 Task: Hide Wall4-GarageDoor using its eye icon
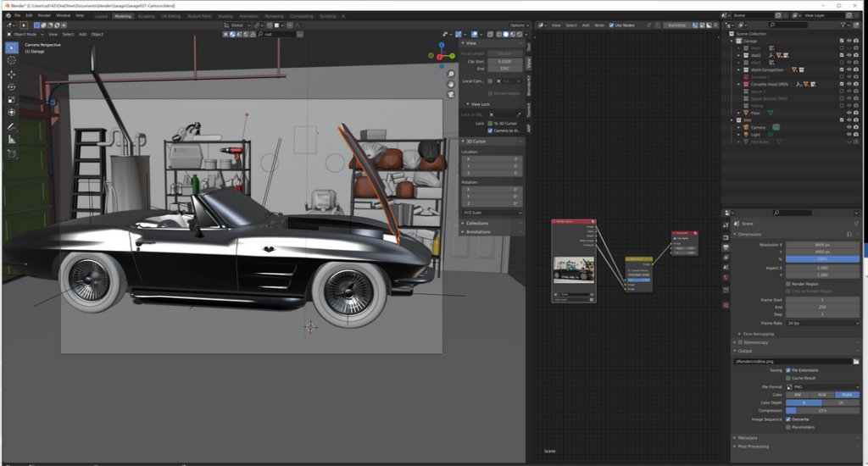pos(849,69)
